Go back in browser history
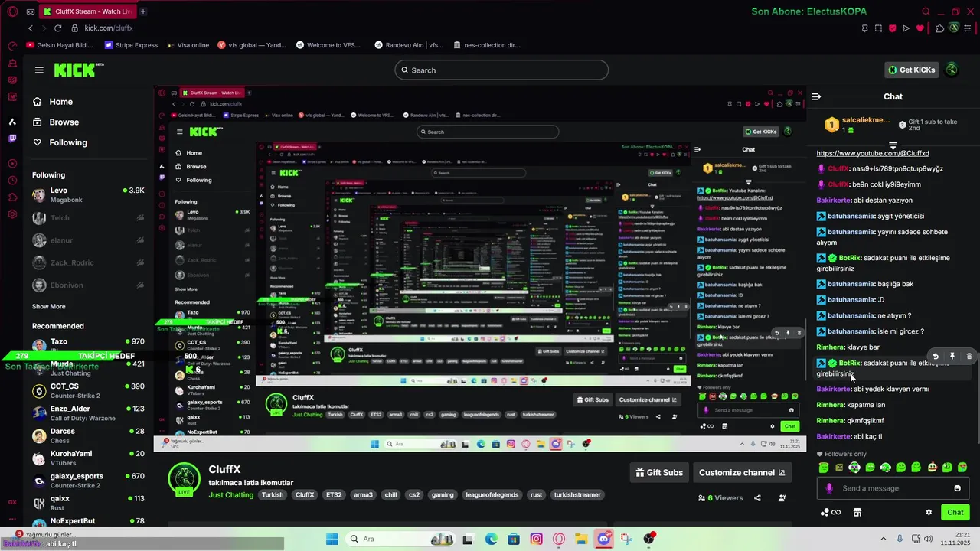 pos(30,28)
